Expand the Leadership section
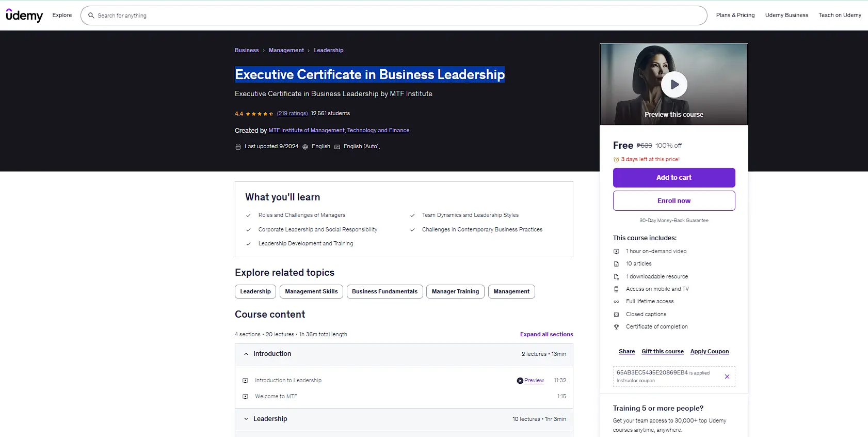 (x=404, y=419)
